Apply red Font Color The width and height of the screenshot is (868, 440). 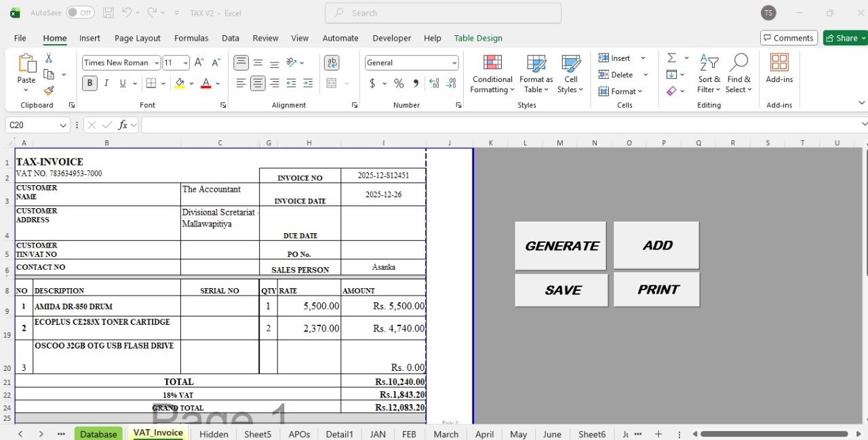[x=207, y=83]
